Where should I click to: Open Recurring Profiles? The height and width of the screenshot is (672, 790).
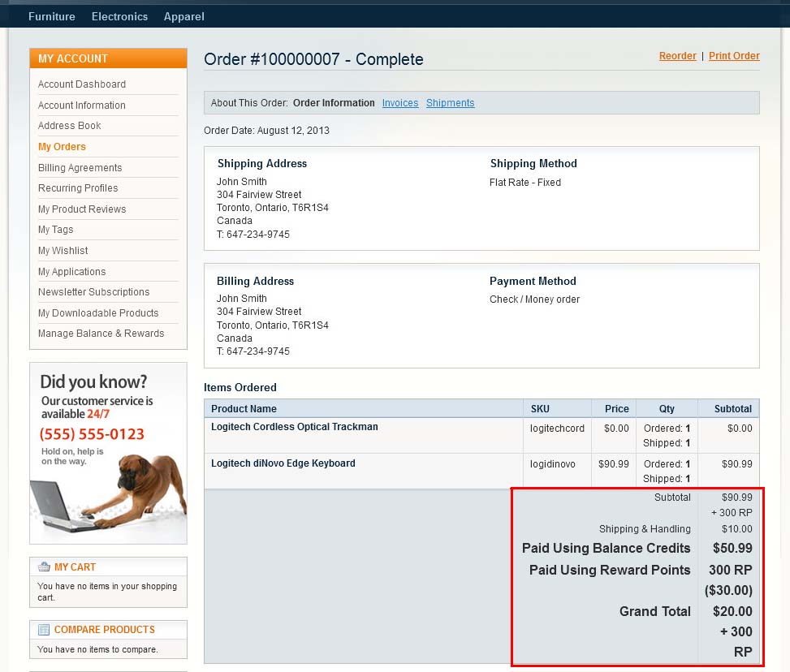[x=78, y=188]
